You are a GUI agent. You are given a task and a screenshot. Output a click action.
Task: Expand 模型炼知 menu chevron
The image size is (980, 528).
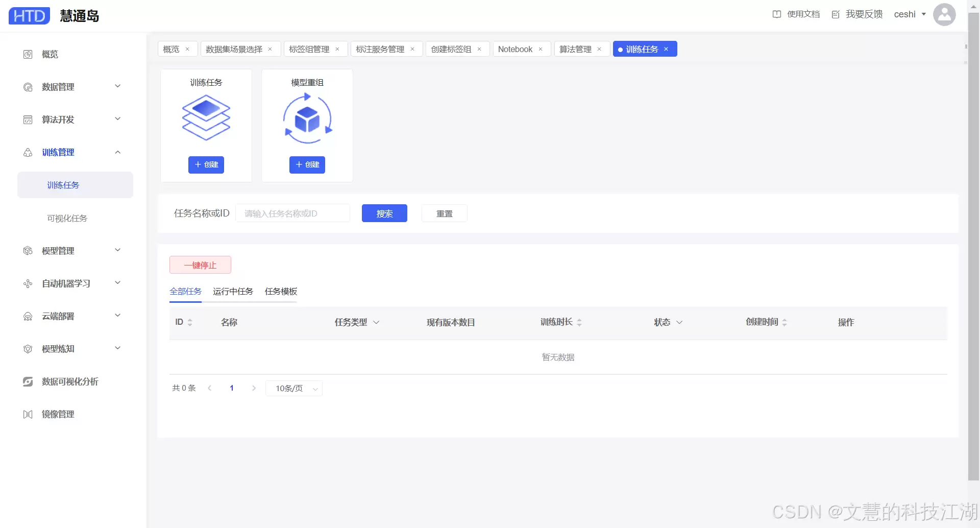pyautogui.click(x=118, y=348)
